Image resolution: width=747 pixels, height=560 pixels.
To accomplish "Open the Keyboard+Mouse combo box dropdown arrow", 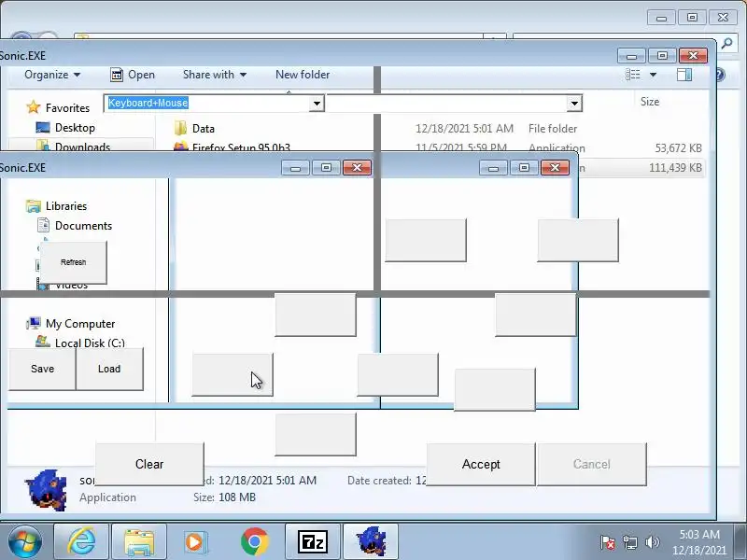I will point(317,104).
